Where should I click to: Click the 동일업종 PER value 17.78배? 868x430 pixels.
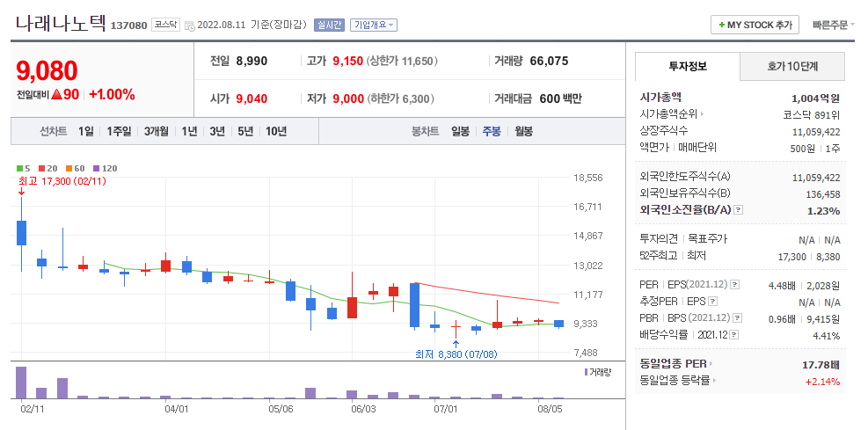(x=821, y=365)
